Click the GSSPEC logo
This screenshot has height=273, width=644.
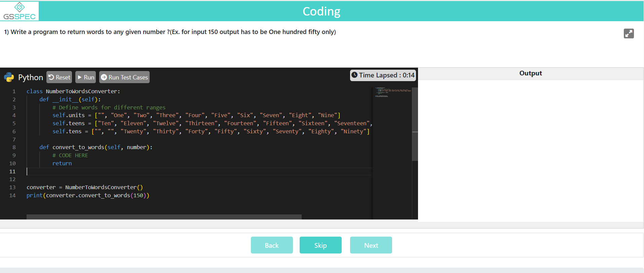pos(20,11)
